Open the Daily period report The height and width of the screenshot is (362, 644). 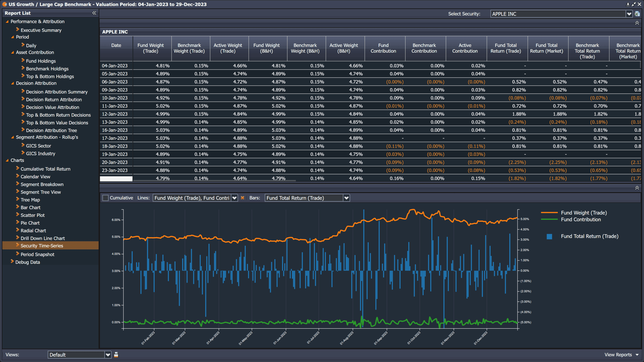coord(31,46)
